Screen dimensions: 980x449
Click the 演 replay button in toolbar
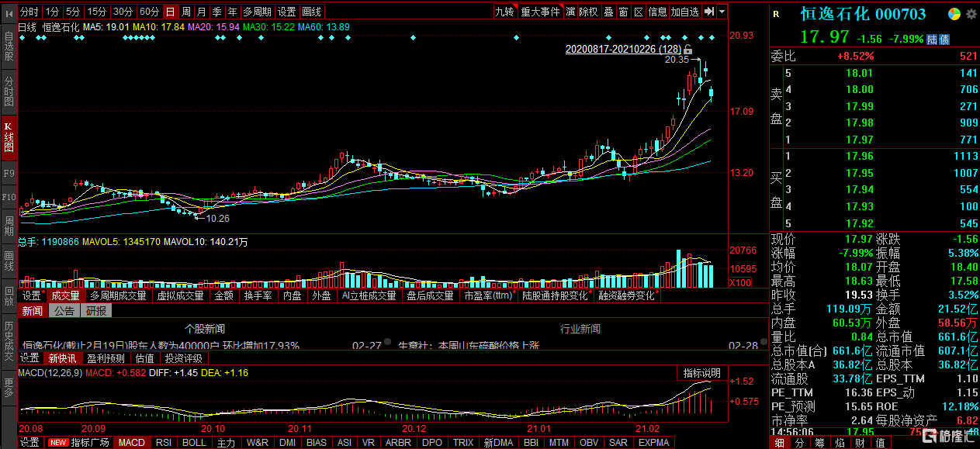pos(570,12)
